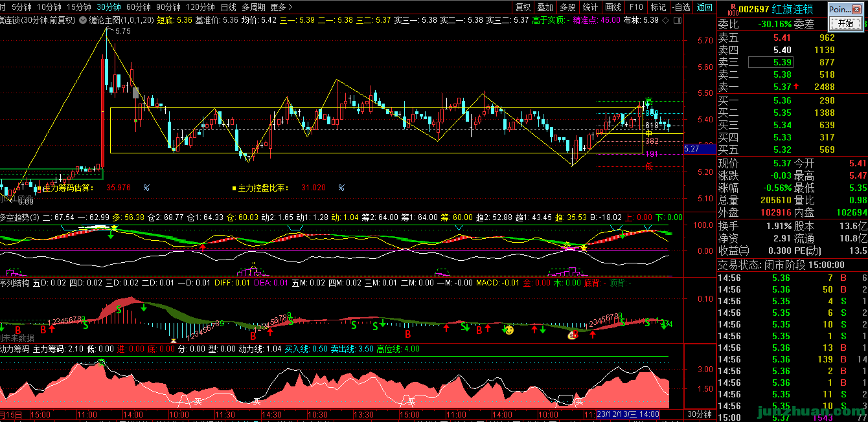Click the yellow square before 主力控盘比率
The image size is (868, 422).
tap(234, 188)
